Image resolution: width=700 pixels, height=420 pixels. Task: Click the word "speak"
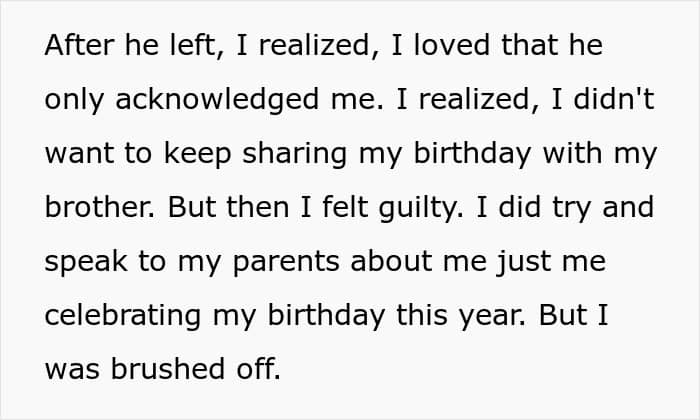coord(86,262)
